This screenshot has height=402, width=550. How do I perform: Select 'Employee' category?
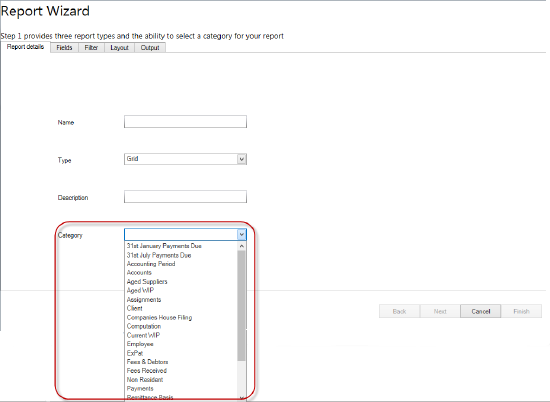pos(181,344)
